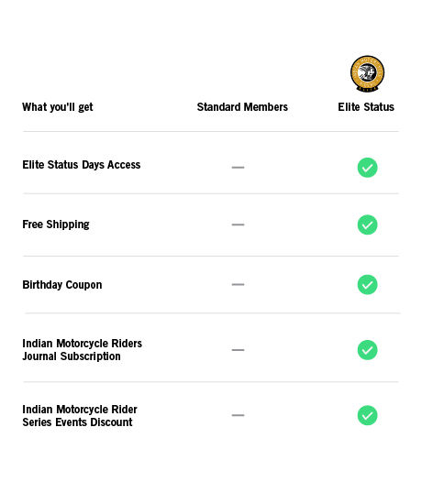Click the green checkmark for Riders Journal Subscription
422x504 pixels.
pos(367,350)
